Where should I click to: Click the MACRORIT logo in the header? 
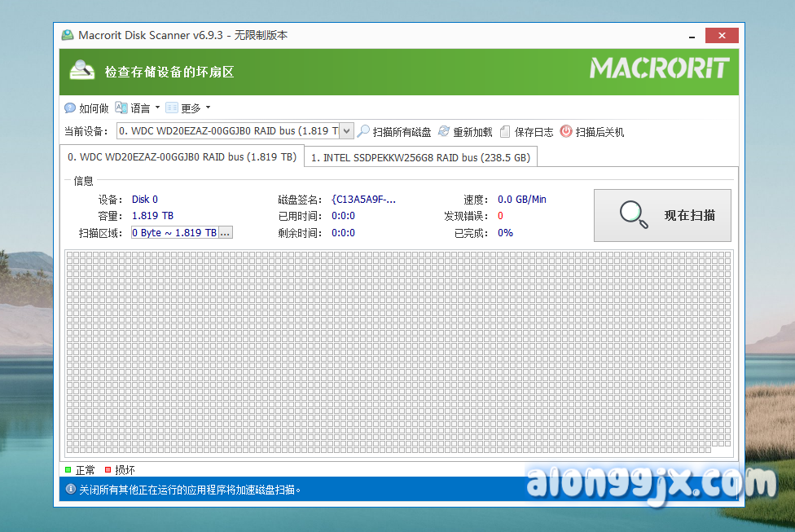[x=659, y=68]
